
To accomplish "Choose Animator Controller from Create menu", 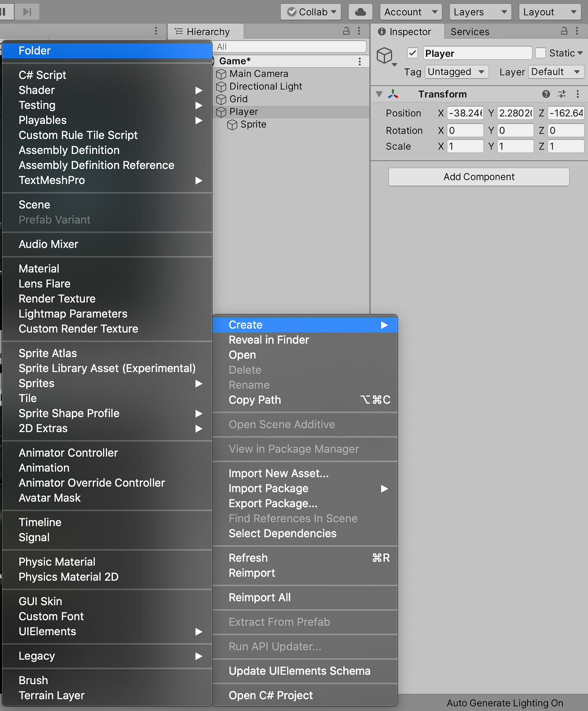I will pyautogui.click(x=107, y=453).
